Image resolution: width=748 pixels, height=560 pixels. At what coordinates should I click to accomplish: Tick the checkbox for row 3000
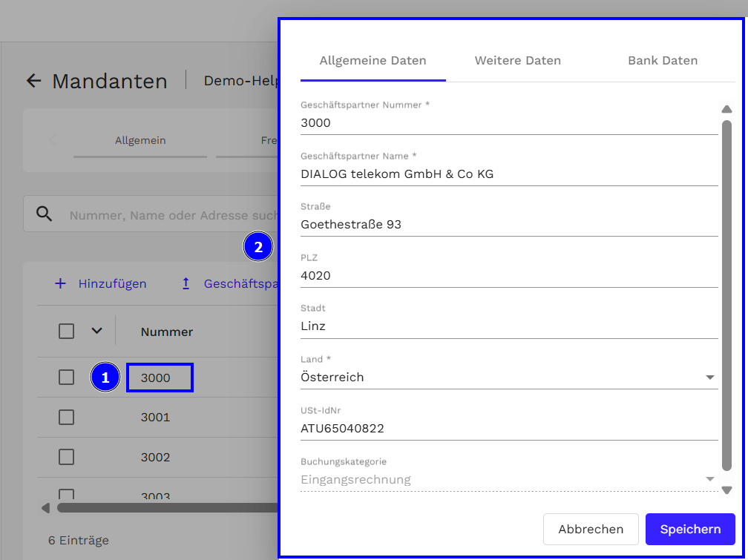[x=67, y=378]
